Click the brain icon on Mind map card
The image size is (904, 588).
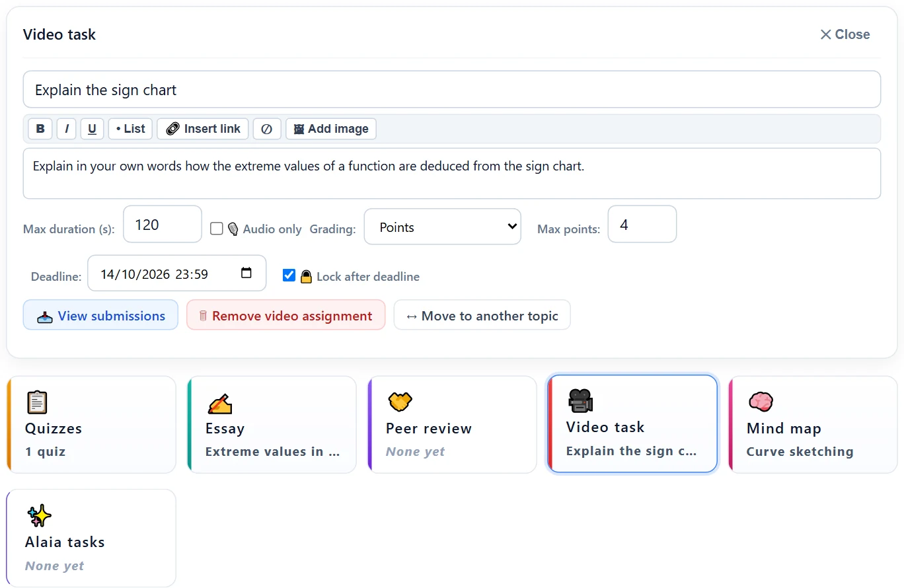pos(761,402)
